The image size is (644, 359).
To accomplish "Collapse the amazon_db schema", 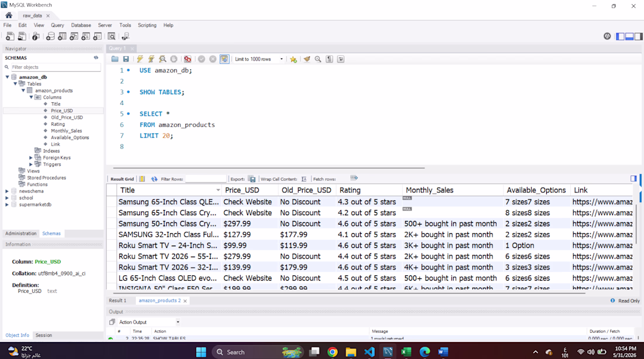I will pyautogui.click(x=8, y=77).
